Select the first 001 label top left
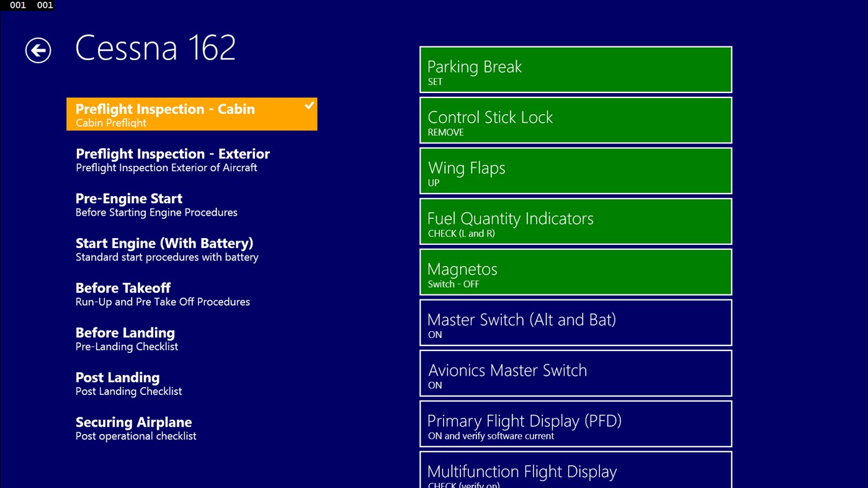Viewport: 868px width, 488px height. (17, 5)
